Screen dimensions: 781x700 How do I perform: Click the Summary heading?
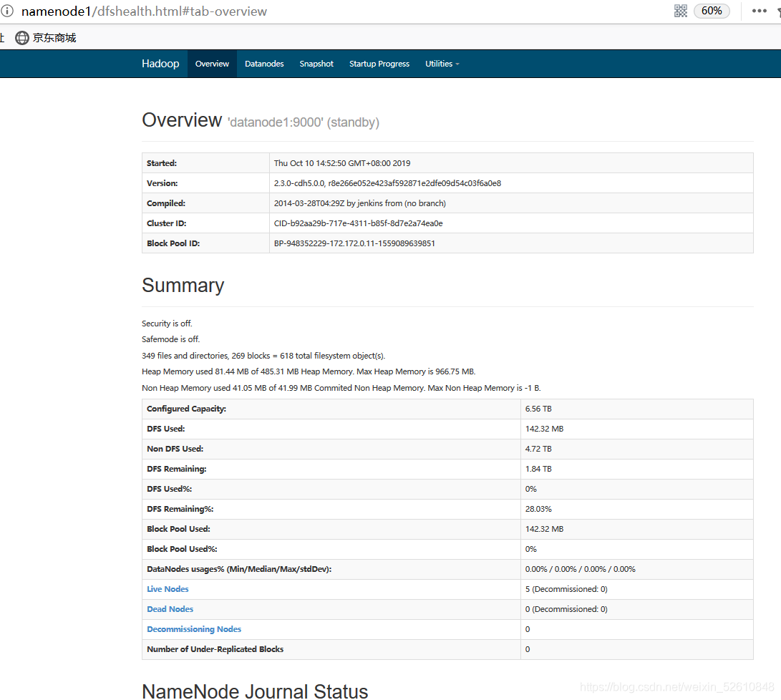tap(183, 286)
